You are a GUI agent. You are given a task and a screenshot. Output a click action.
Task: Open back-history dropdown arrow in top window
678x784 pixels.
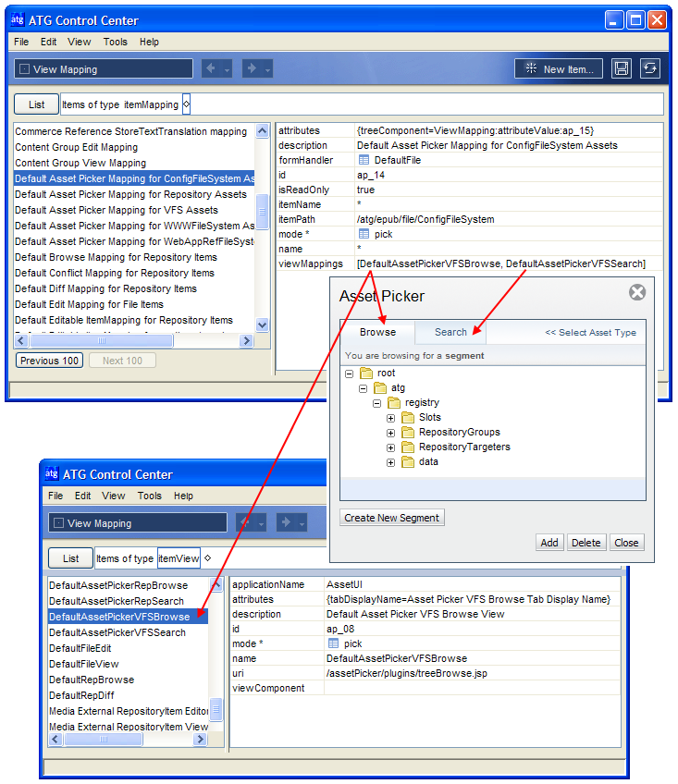pyautogui.click(x=228, y=70)
